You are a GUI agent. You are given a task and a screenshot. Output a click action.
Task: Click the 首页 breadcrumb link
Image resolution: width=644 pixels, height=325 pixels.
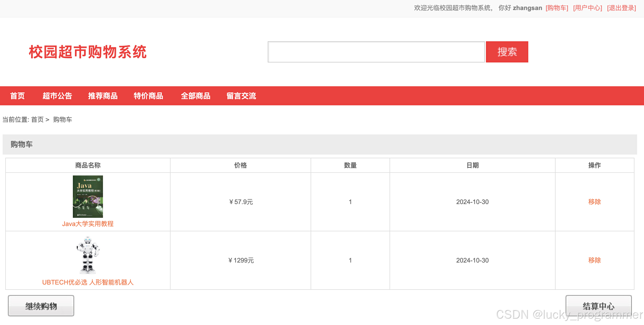click(37, 120)
